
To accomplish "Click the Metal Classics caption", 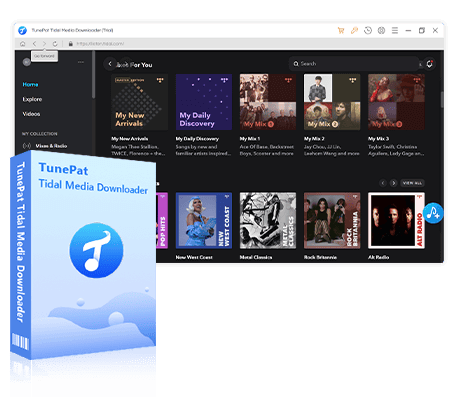I will 256,257.
